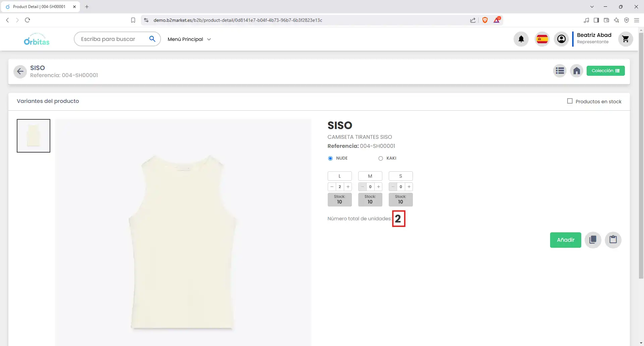Screen dimensions: 644x346
Task: Click the paste clipboard icon
Action: (613, 240)
